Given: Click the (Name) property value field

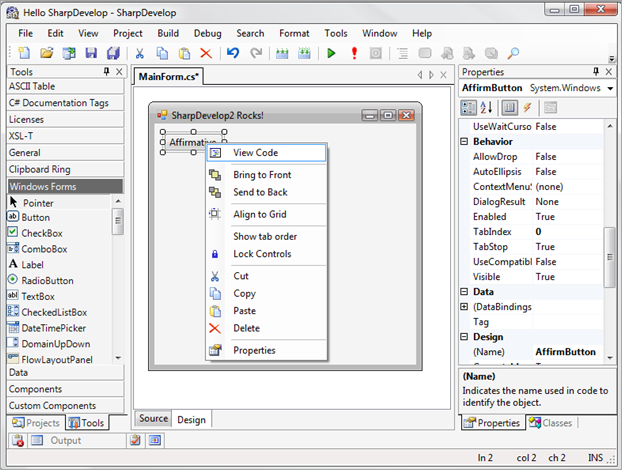Looking at the screenshot, I should pos(568,352).
